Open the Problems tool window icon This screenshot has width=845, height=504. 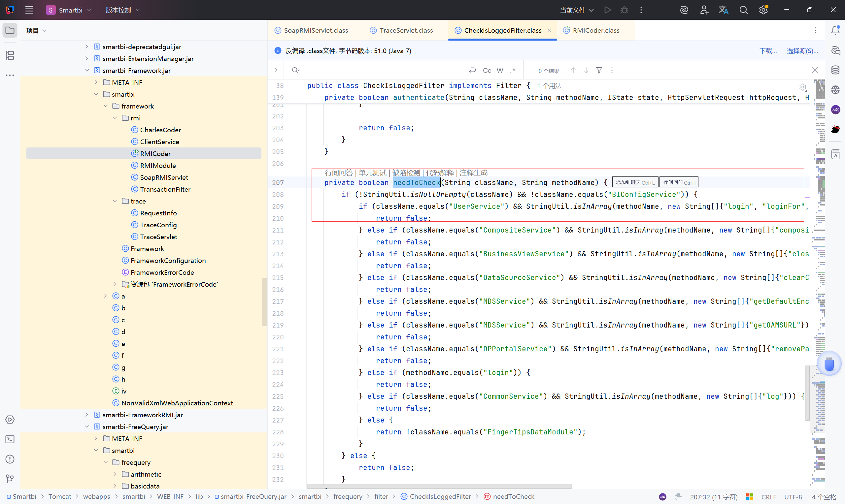click(10, 459)
